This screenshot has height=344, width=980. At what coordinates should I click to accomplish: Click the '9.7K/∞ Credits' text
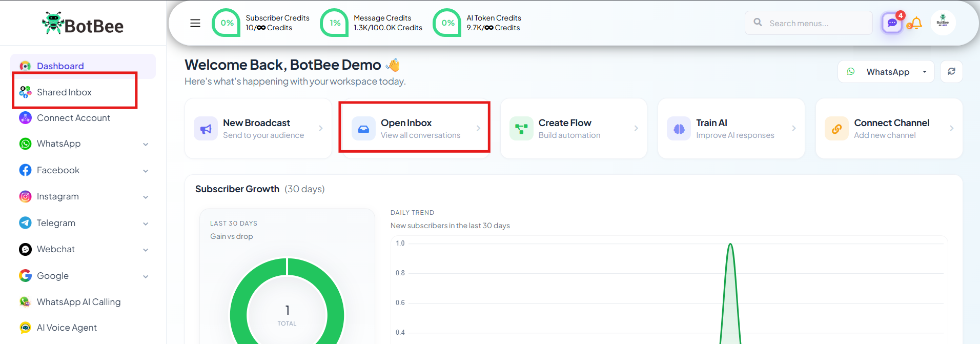tap(493, 28)
